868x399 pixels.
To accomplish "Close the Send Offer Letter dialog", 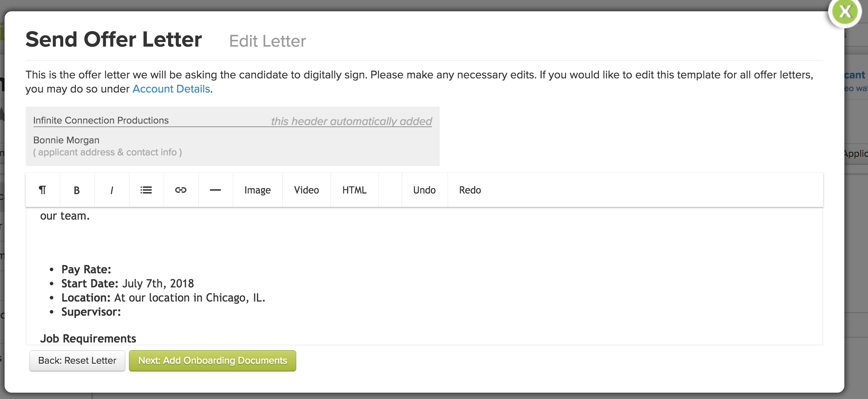I will pos(846,11).
